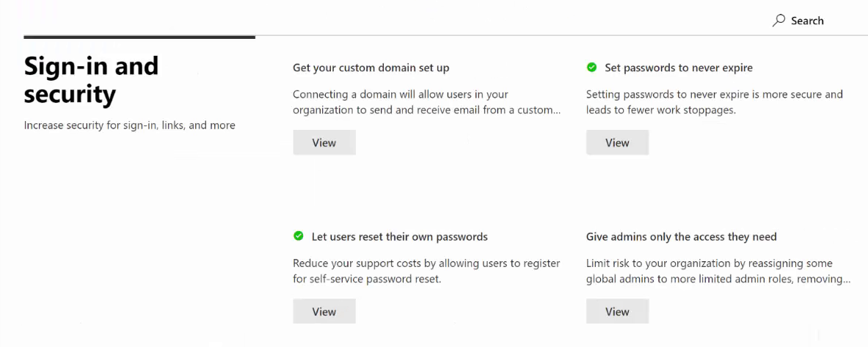View the custom domain setup recommendation
The image size is (868, 347).
(x=324, y=143)
